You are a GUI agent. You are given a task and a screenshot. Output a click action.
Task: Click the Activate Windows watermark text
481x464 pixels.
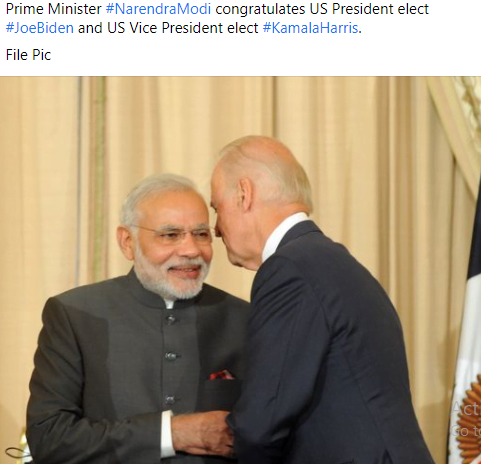(x=466, y=420)
